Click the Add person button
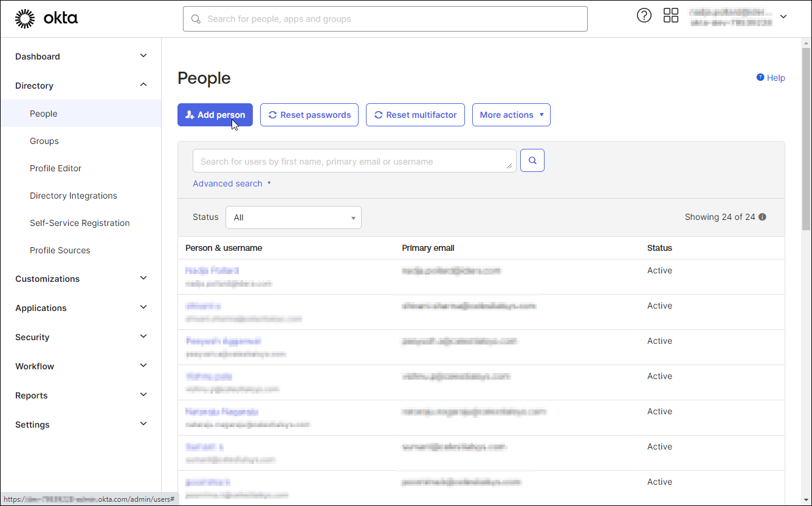The width and height of the screenshot is (812, 506). [215, 115]
